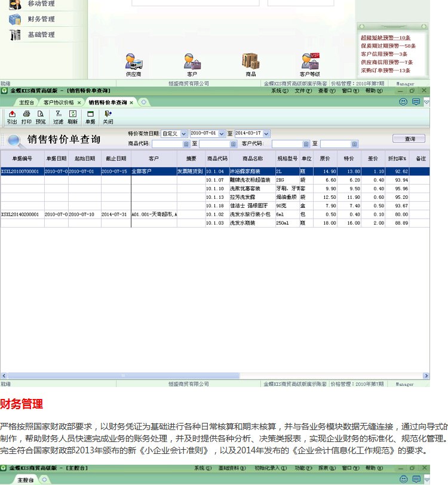Click the horizontal scrollbar below the table
448x485 pixels.
point(214,376)
